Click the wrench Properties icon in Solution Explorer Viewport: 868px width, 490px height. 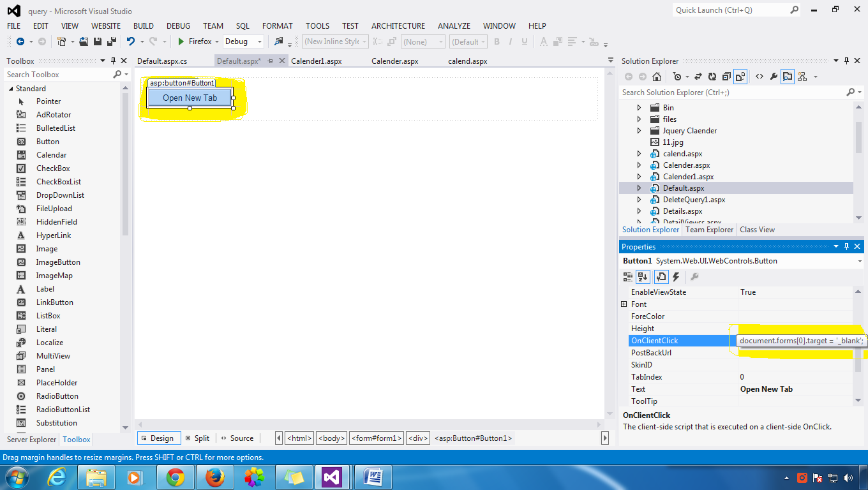click(x=774, y=77)
